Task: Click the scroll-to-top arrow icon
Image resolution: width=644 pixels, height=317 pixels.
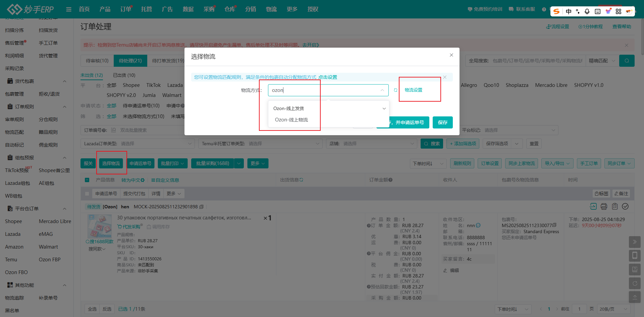Action: (634, 297)
